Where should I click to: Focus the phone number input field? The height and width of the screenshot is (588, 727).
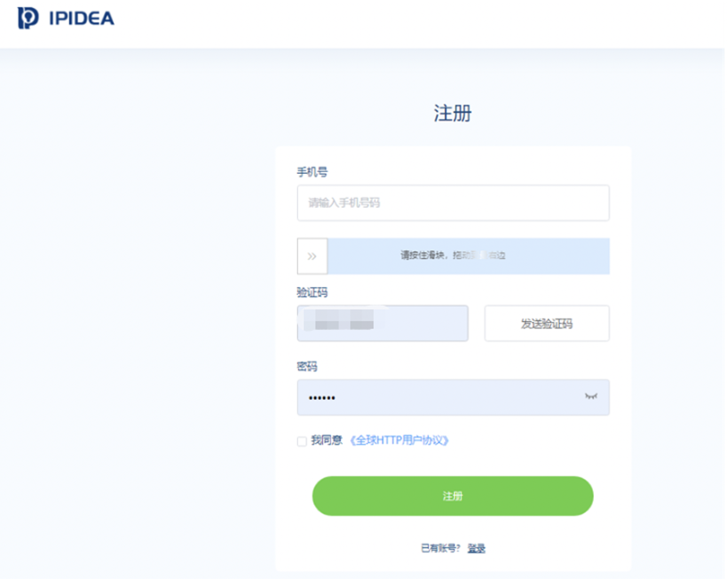pyautogui.click(x=453, y=203)
